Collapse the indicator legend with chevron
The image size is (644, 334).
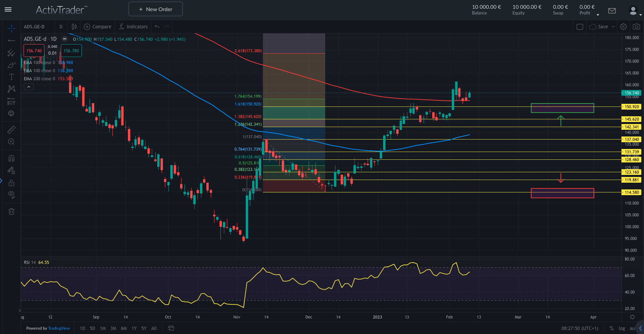[x=29, y=87]
